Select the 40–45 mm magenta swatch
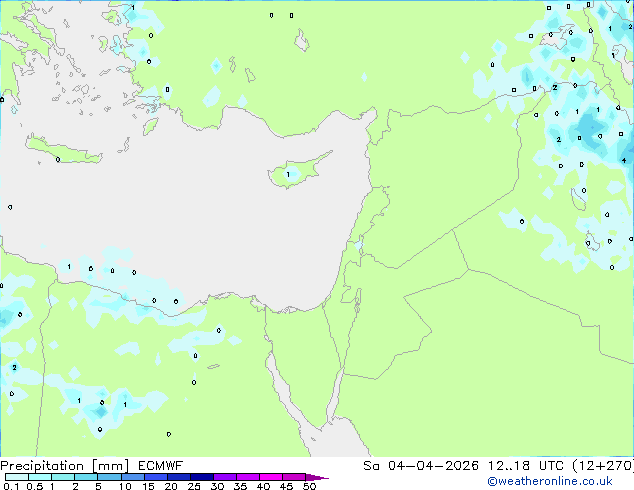The width and height of the screenshot is (634, 490). coord(271,477)
